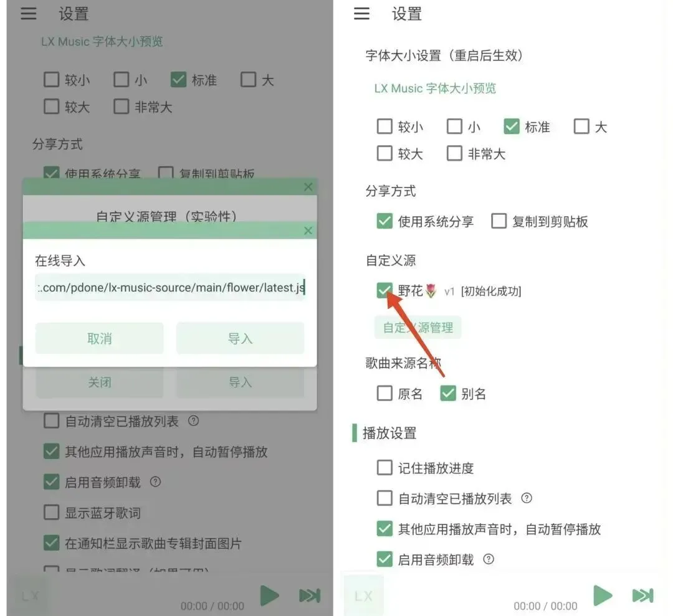Toggle the 野花 custom source checkbox
This screenshot has height=616, width=673.
click(384, 290)
